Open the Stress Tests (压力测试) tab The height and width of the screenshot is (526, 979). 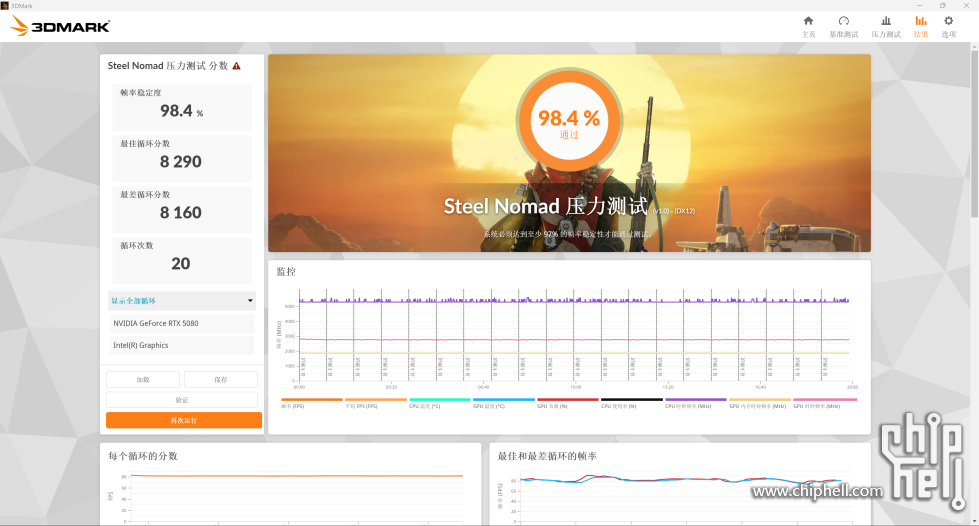pos(886,27)
